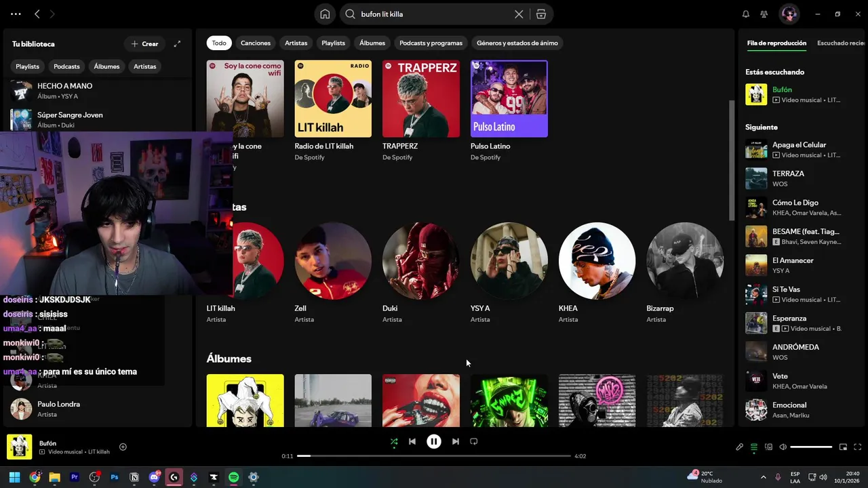Seek within the song progress bar
The image size is (868, 488).
[x=434, y=456]
